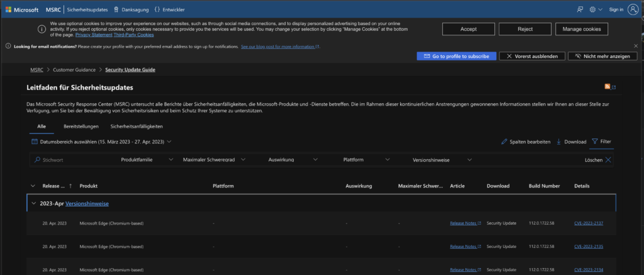The image size is (644, 275).
Task: Open Maximaler Schweregrad dropdown
Action: 214,160
